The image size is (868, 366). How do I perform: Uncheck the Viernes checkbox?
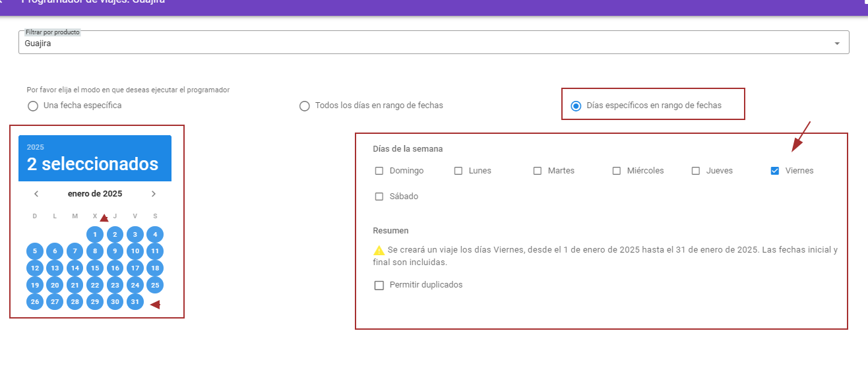775,171
